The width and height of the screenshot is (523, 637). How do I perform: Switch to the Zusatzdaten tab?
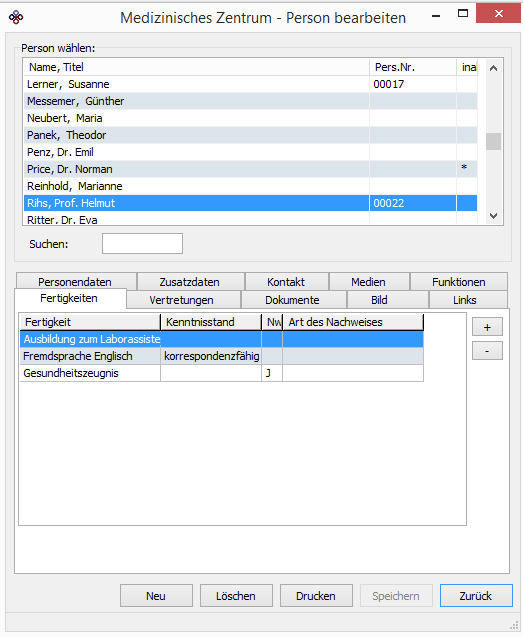[190, 282]
